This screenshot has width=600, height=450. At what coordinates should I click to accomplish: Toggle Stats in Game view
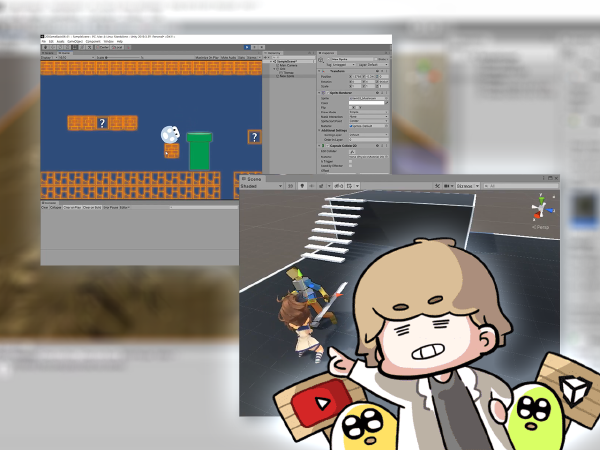(x=241, y=57)
